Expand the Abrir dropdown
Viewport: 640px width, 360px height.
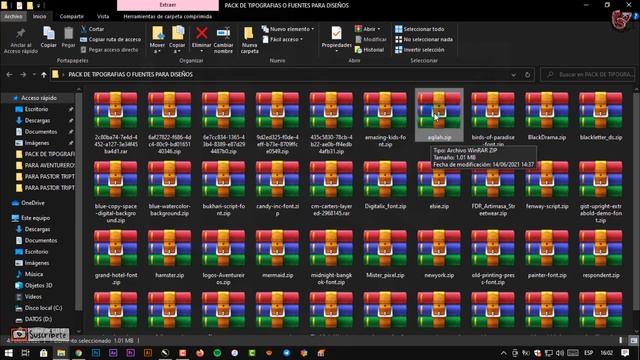pos(367,29)
